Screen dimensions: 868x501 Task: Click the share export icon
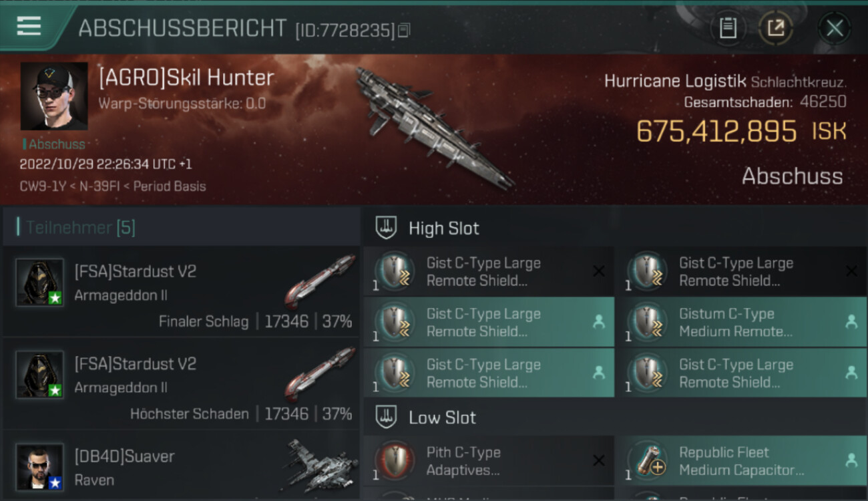click(775, 28)
